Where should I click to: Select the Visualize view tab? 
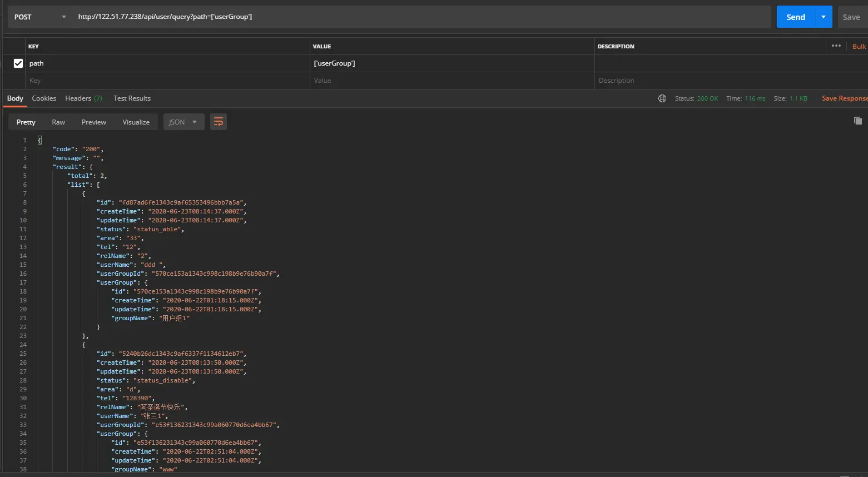pos(136,122)
